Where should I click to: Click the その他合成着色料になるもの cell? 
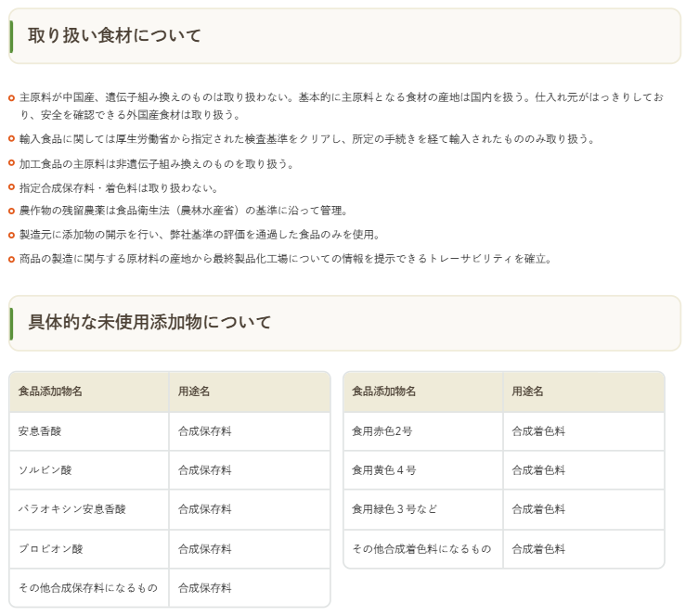[421, 548]
